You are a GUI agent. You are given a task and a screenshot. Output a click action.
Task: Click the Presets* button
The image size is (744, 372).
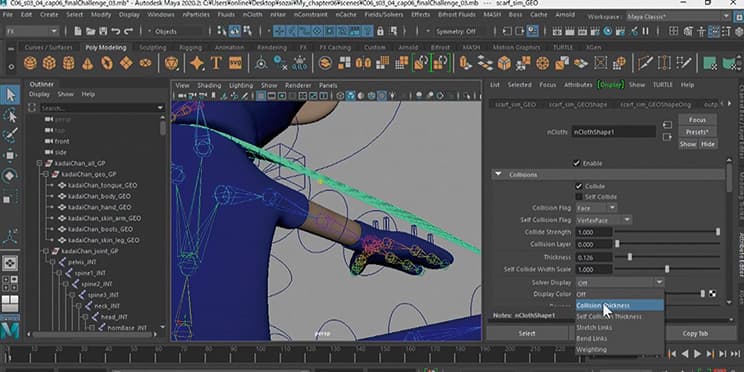[697, 132]
